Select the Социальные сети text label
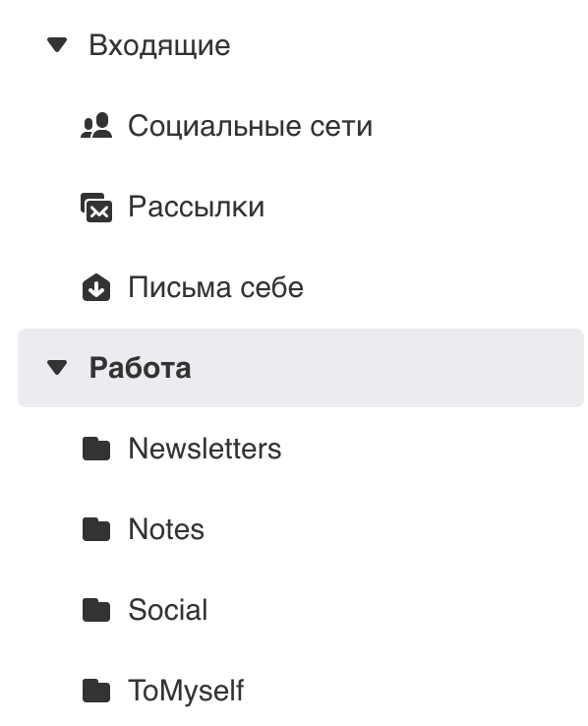The height and width of the screenshot is (726, 588). coord(251,126)
